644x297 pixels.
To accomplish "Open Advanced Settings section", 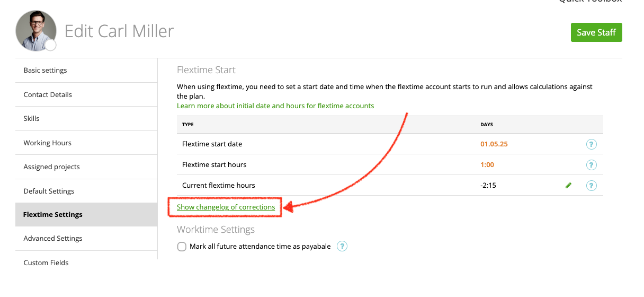I will point(53,239).
